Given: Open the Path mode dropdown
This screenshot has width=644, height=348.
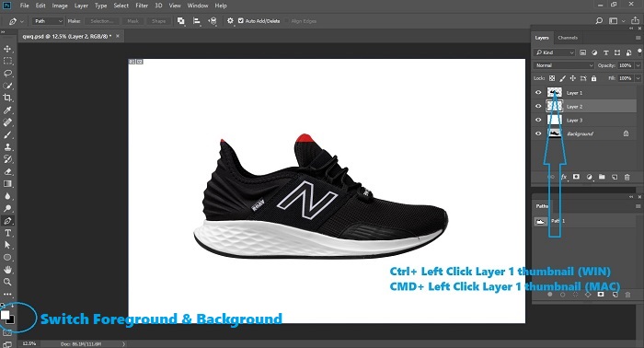Looking at the screenshot, I should coord(48,21).
